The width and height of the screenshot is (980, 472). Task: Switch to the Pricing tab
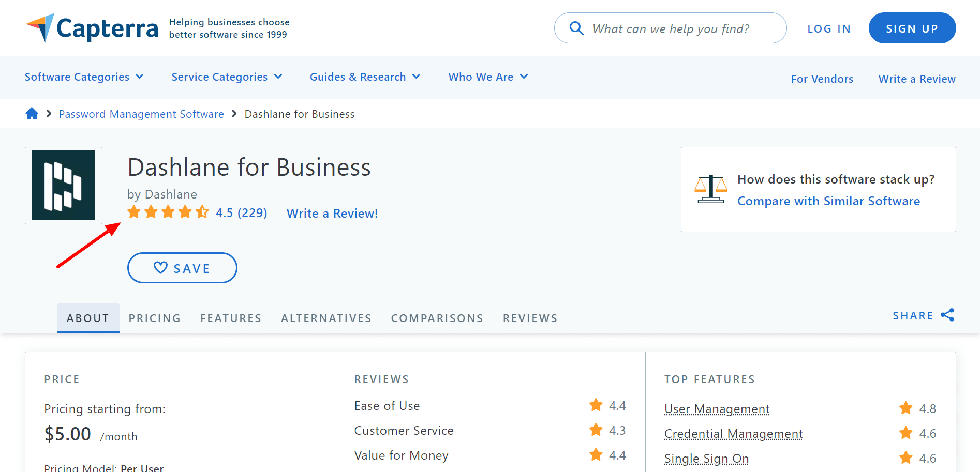(155, 318)
